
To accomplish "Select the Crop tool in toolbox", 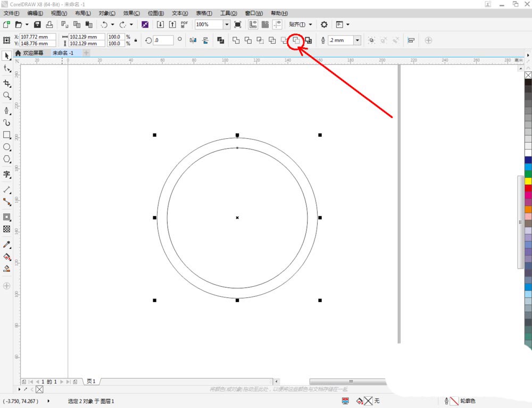I will [7, 84].
